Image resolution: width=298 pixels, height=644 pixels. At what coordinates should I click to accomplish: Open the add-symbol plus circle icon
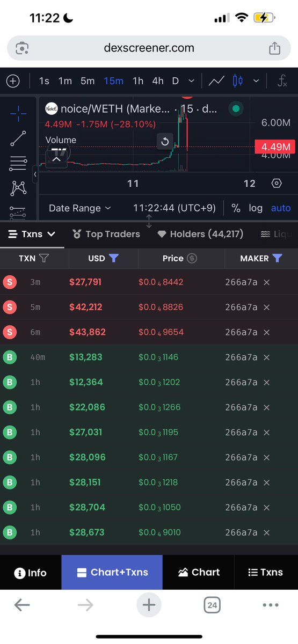(13, 81)
